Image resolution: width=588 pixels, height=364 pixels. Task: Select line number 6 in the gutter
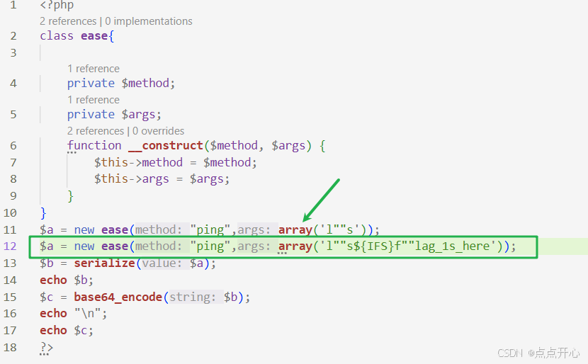[x=13, y=145]
